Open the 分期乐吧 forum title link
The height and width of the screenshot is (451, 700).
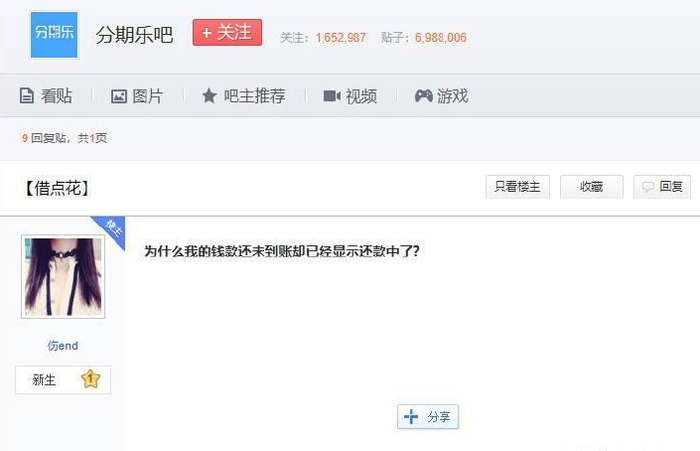tap(134, 35)
